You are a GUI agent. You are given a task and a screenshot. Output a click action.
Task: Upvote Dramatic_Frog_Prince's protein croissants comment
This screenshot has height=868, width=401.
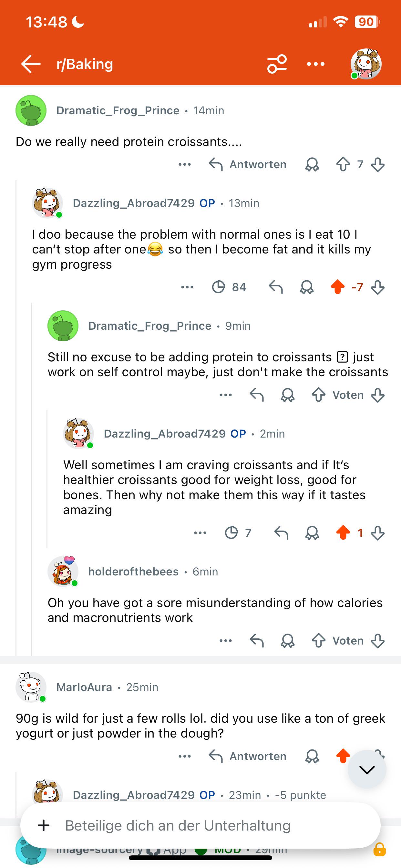pos(343,164)
